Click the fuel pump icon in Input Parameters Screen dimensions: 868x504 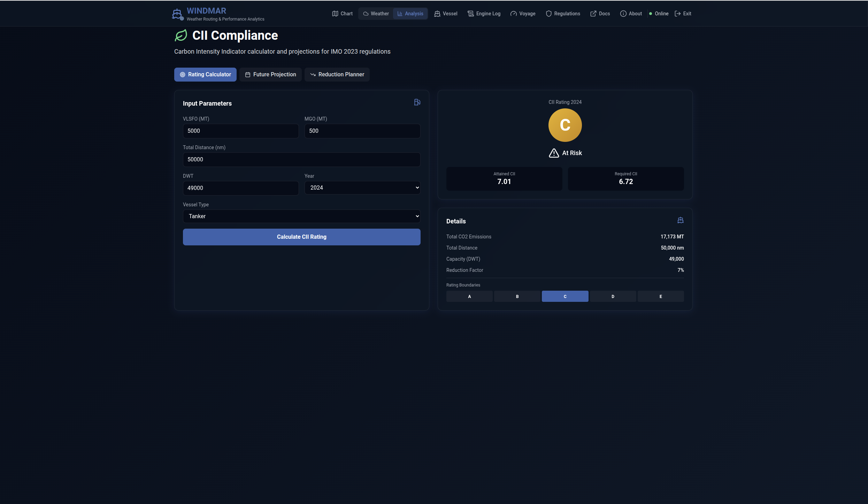point(417,102)
